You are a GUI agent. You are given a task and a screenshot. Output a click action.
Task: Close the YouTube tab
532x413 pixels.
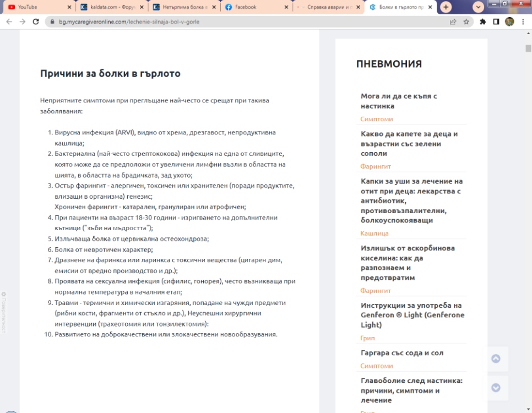69,7
